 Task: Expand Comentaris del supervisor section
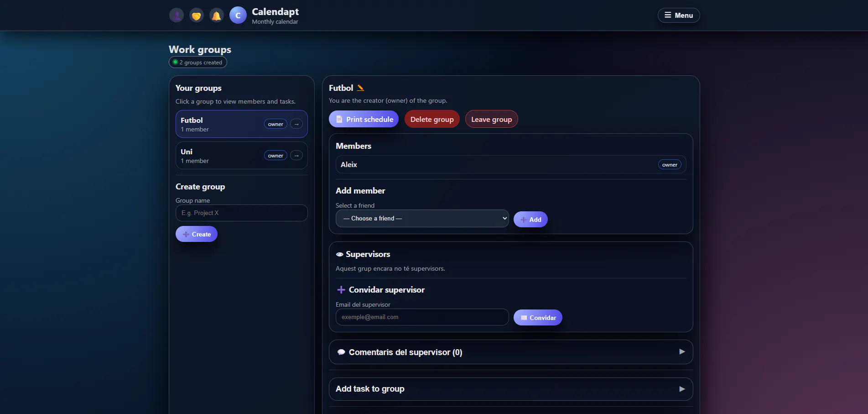tap(511, 352)
